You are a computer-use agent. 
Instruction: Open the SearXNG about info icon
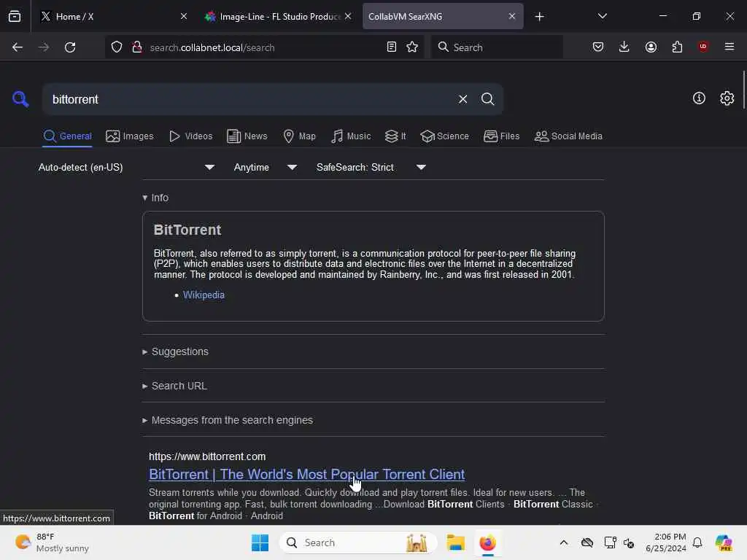tap(699, 98)
